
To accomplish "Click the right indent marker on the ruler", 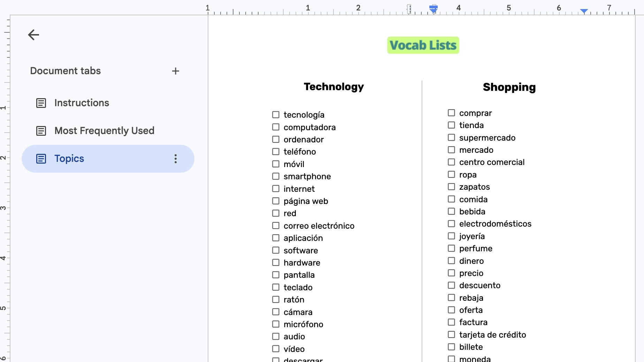I will click(584, 11).
